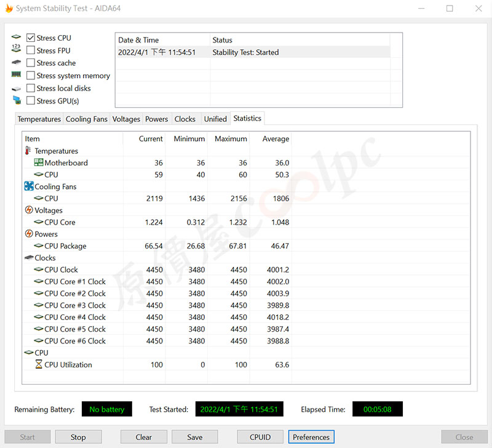Click the Save button
Image resolution: width=492 pixels, height=448 pixels.
195,437
